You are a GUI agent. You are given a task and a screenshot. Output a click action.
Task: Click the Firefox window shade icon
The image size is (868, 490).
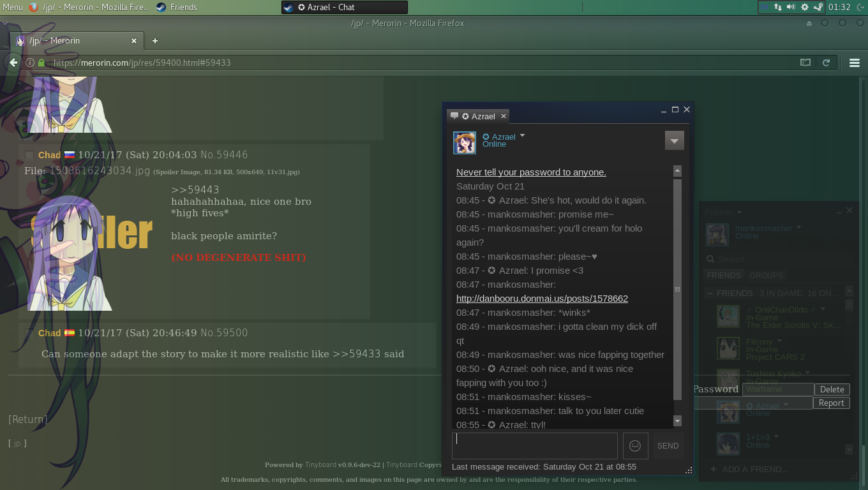click(x=809, y=24)
